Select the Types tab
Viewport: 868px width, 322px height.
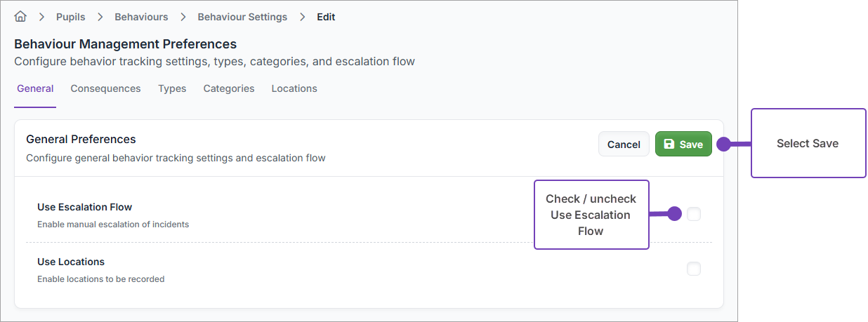[x=172, y=89]
